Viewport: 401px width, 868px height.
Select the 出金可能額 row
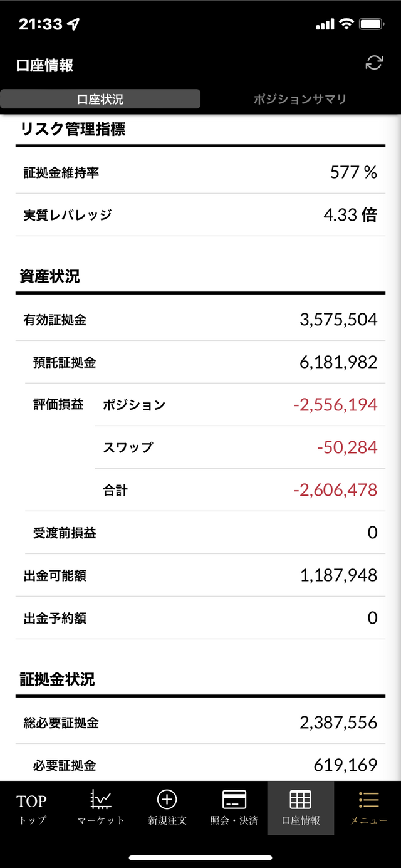(200, 575)
